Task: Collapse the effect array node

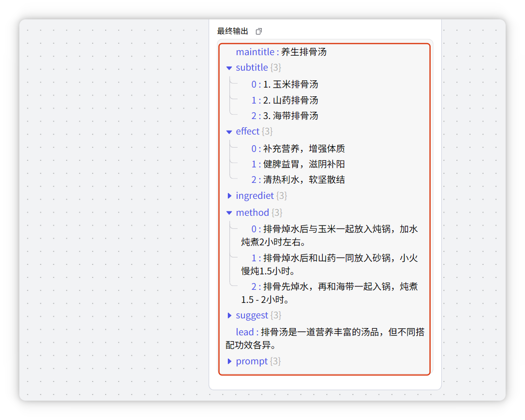Action: [x=229, y=132]
